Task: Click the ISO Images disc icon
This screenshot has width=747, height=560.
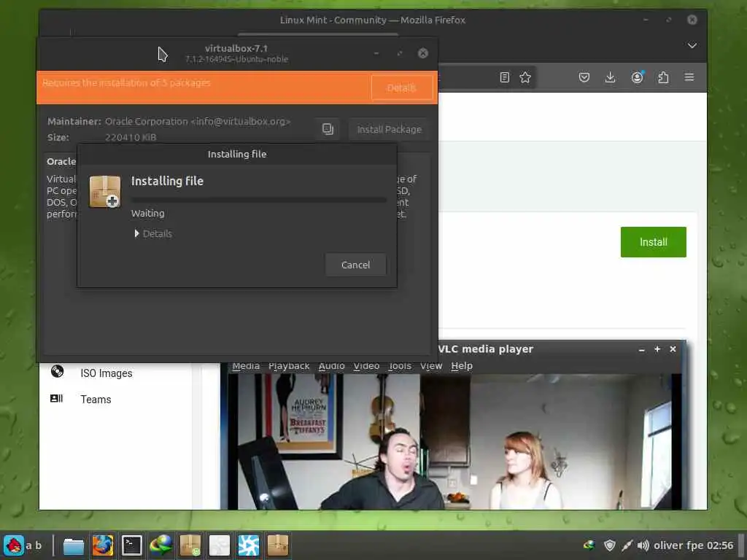Action: 57,371
